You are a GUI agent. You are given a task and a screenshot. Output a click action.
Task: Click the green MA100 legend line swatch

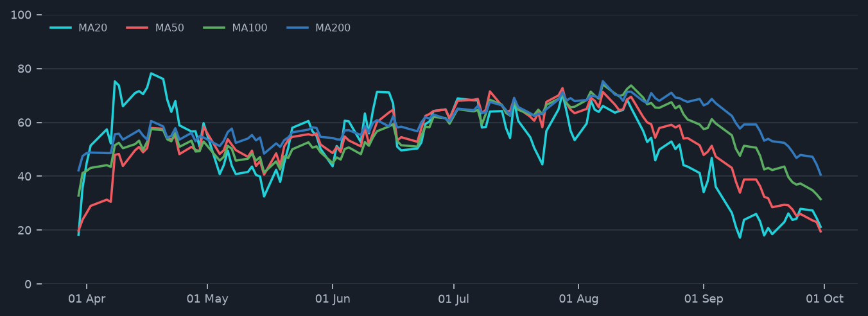[x=214, y=28]
